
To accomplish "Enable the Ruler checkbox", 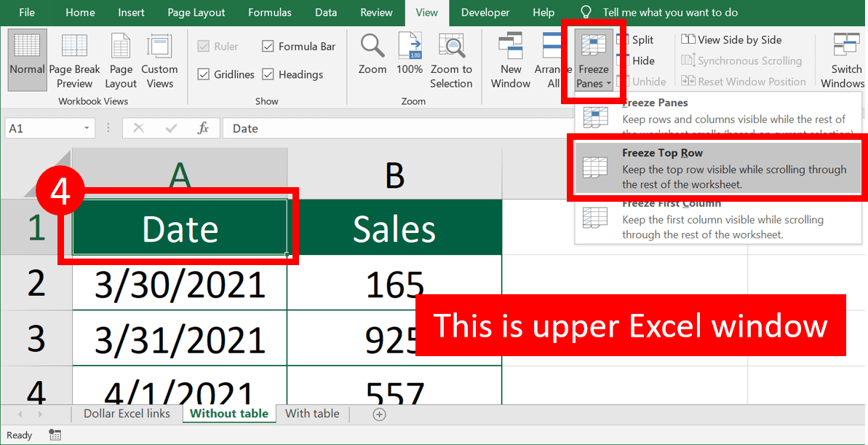I will coord(202,46).
